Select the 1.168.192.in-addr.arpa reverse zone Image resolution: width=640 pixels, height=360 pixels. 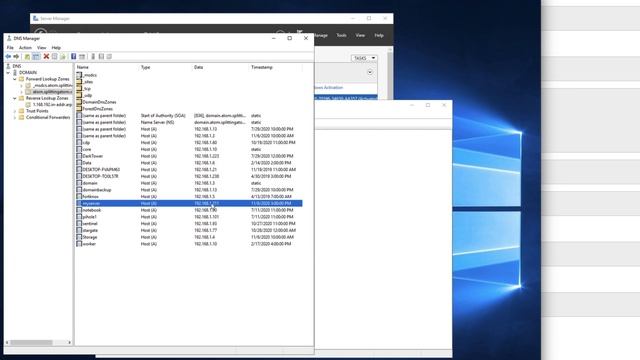[52, 105]
